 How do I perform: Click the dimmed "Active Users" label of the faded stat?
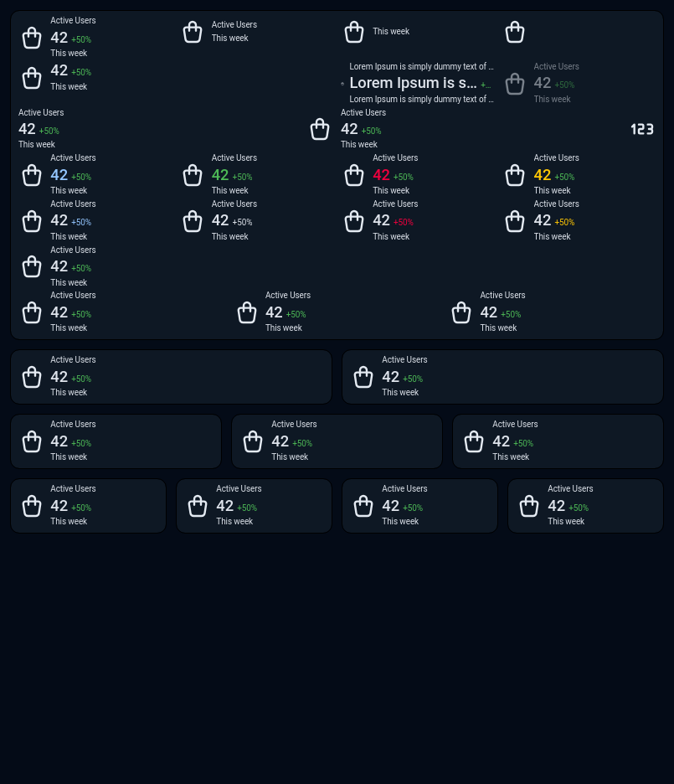click(556, 67)
